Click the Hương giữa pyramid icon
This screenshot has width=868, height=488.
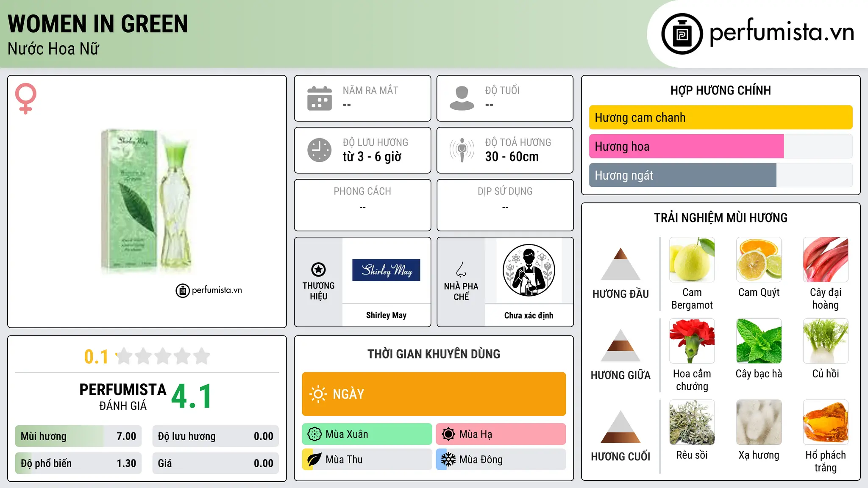(620, 345)
